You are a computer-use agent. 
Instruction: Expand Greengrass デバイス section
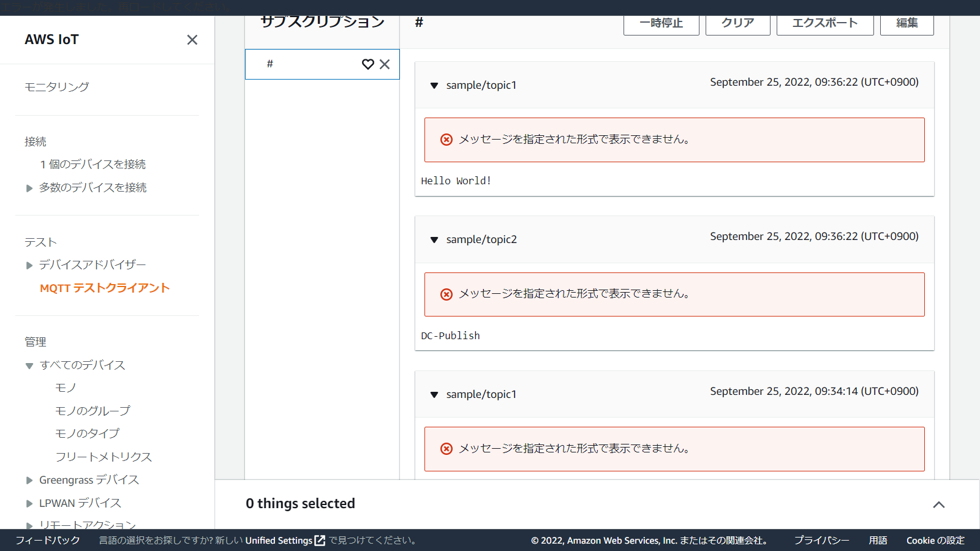(29, 481)
